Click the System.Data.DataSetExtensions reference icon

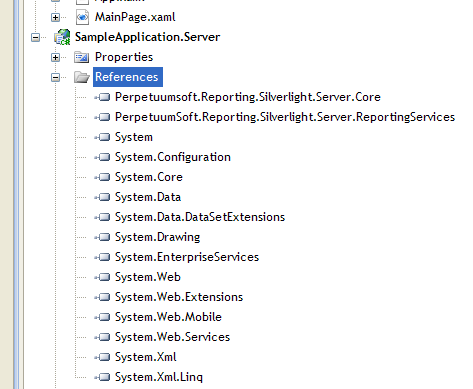click(x=102, y=217)
